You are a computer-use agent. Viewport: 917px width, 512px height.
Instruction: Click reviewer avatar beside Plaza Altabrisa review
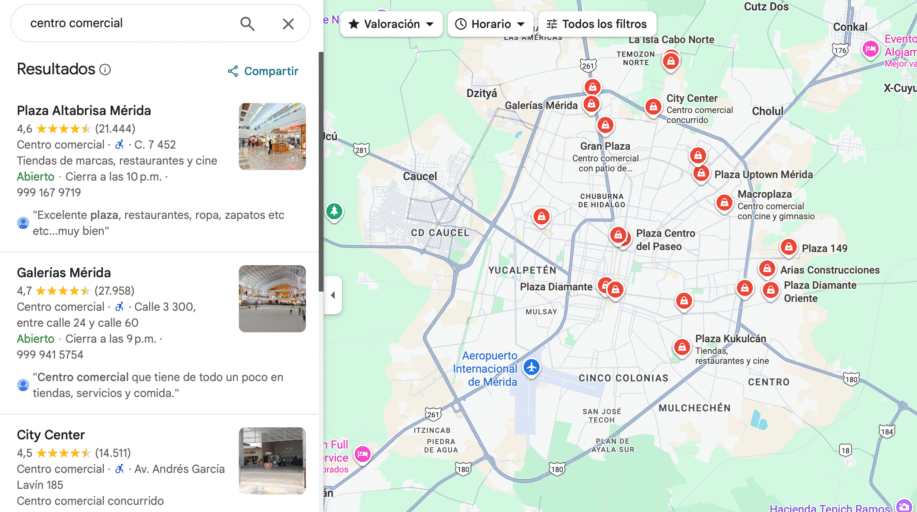[x=23, y=223]
